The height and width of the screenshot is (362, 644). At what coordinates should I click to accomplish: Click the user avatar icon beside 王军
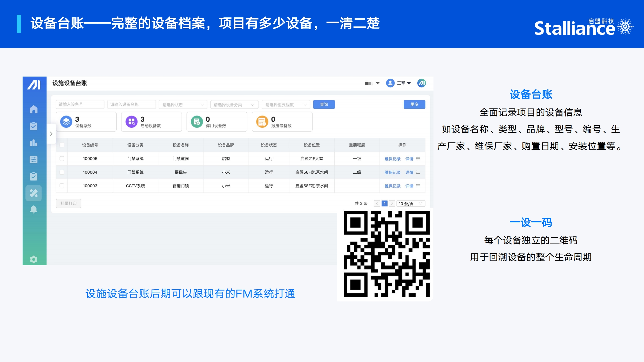tap(390, 83)
